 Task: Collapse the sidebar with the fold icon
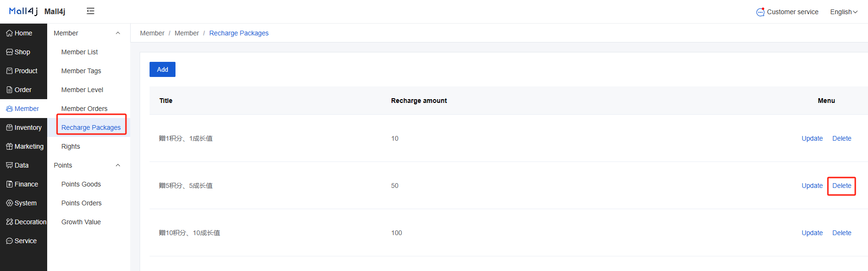point(91,11)
